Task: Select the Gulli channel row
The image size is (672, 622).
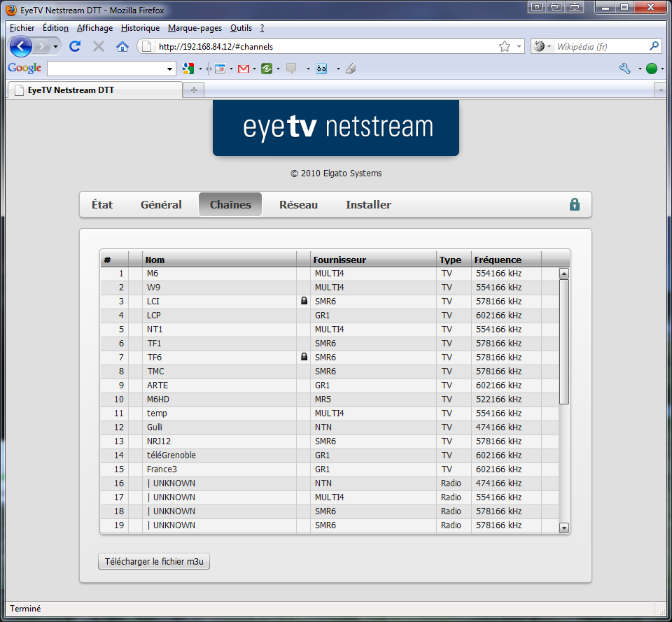Action: [330, 427]
